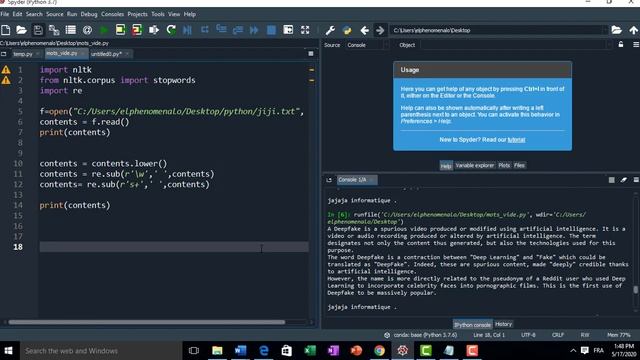
Task: Open the Search menu
Action: [x=34, y=14]
